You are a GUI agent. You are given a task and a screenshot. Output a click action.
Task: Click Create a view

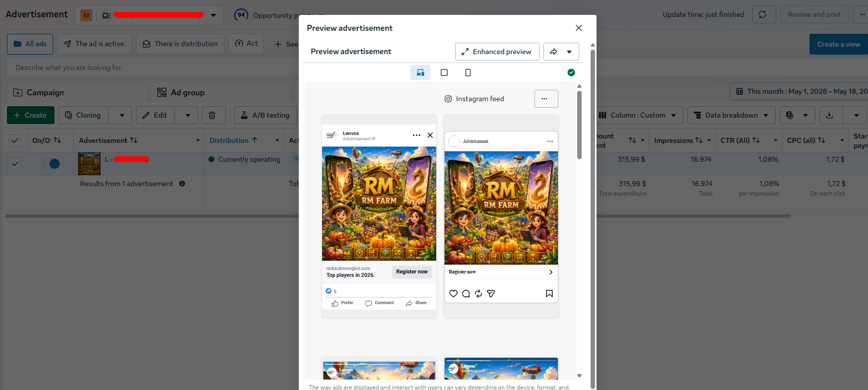(839, 44)
